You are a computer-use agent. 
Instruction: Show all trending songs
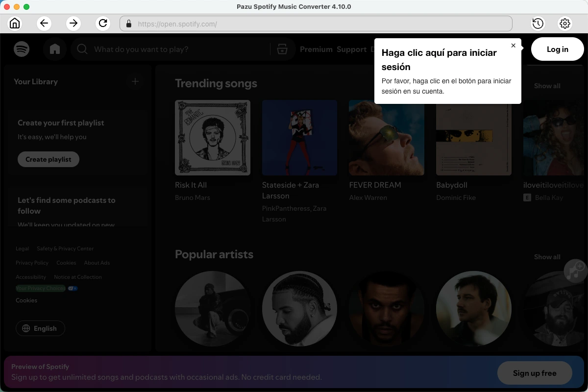click(x=547, y=86)
